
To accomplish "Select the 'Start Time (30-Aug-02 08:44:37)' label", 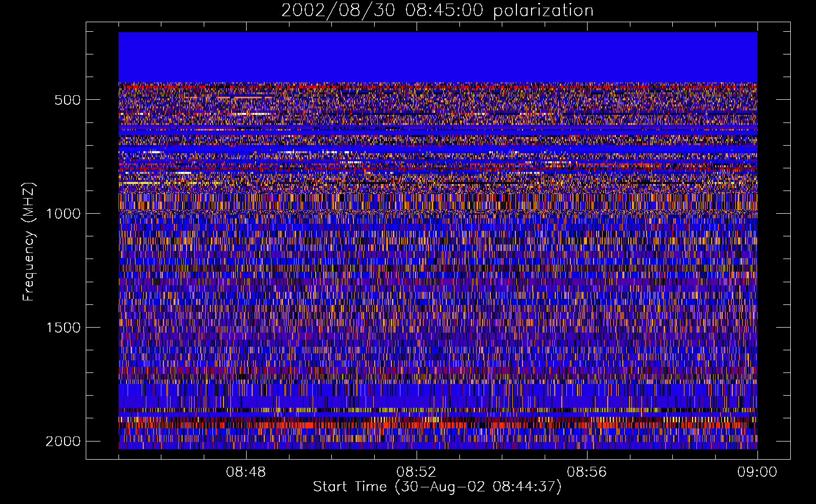I will point(437,487).
